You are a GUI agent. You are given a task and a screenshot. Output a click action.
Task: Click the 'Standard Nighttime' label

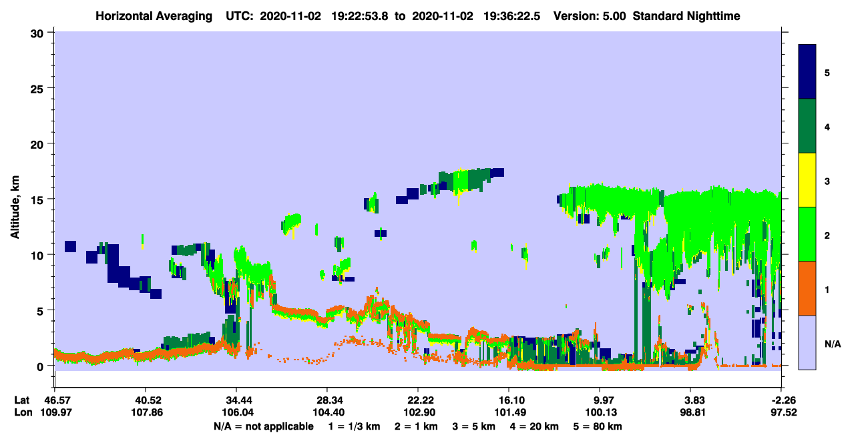686,15
